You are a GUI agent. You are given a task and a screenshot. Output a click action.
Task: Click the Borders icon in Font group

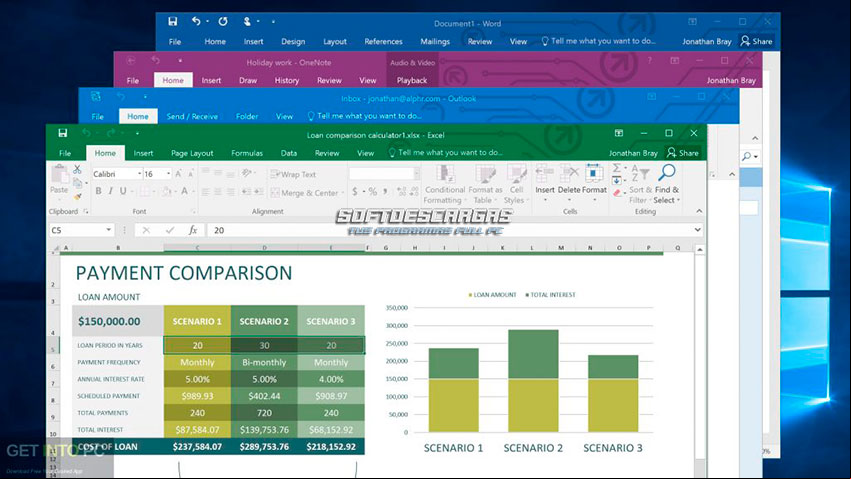pos(145,191)
